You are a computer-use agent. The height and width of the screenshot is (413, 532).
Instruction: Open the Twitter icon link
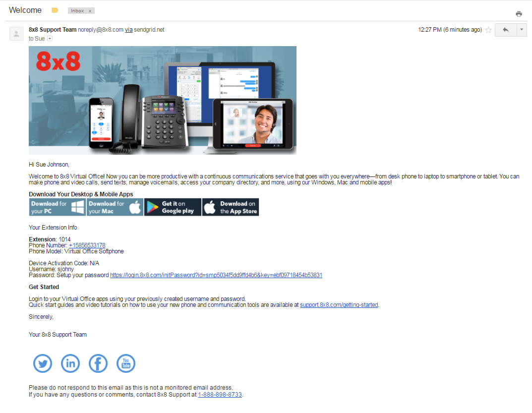point(43,363)
